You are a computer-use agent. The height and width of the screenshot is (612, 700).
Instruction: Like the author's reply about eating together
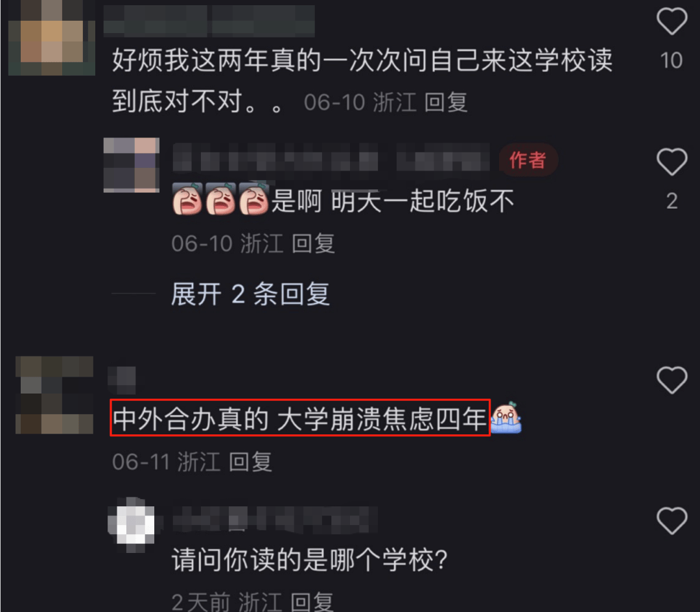tap(671, 161)
